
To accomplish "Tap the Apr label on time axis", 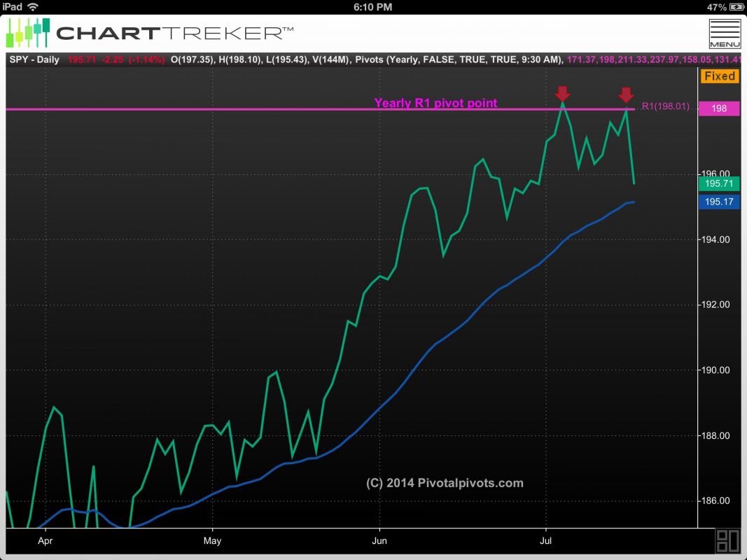I will [x=46, y=540].
